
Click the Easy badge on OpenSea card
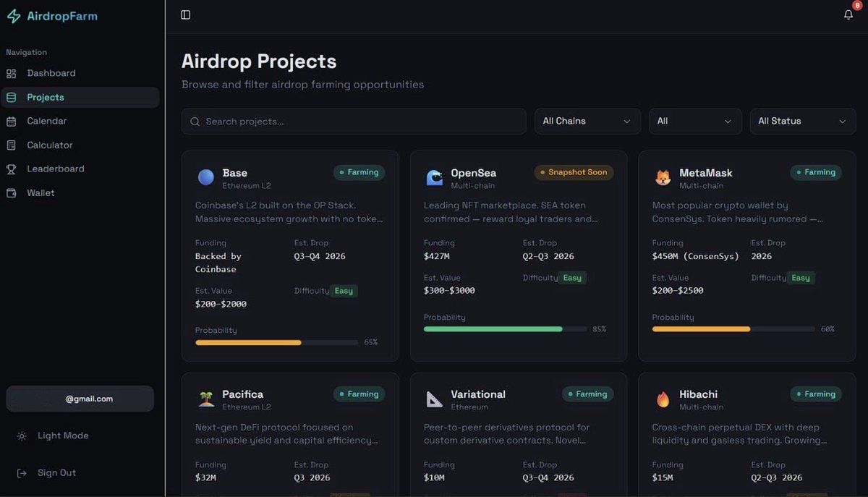(x=572, y=278)
